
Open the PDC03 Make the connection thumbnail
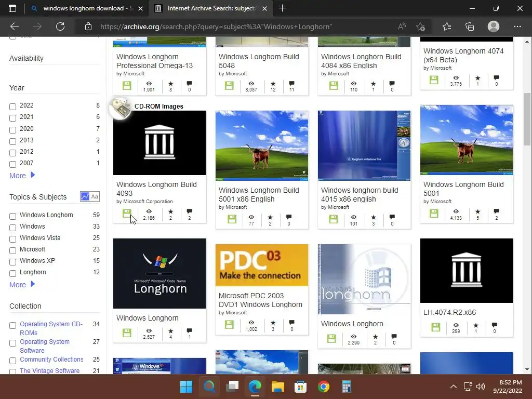(262, 265)
